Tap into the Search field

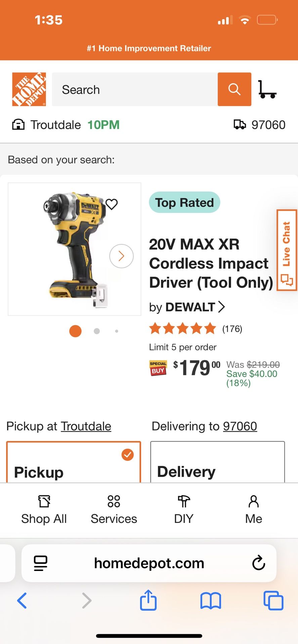[134, 89]
